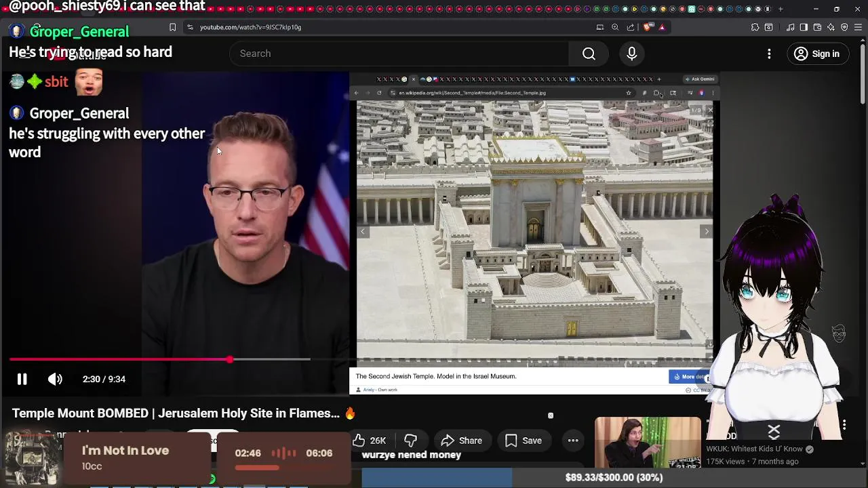Click the youtube.com address bar URL
This screenshot has height=488, width=868.
pyautogui.click(x=250, y=27)
